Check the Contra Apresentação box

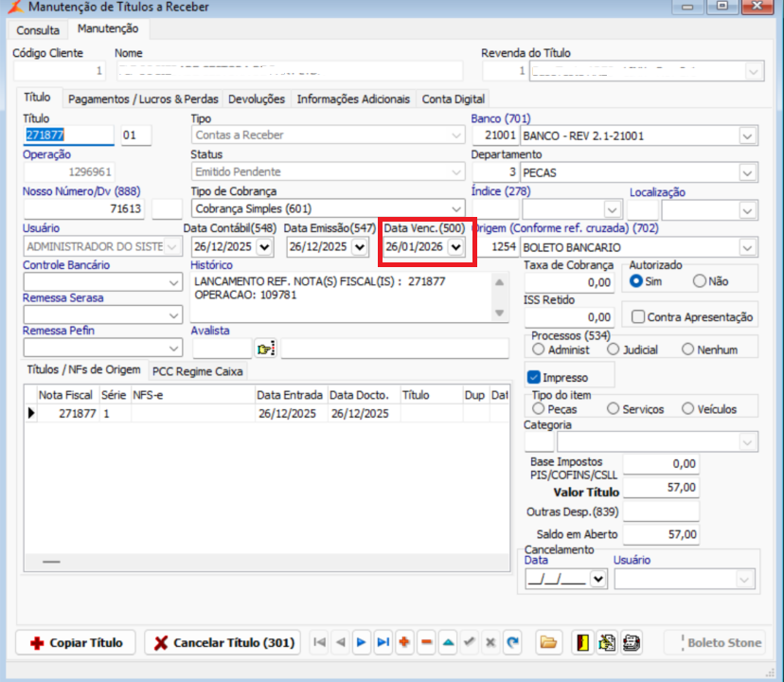click(638, 317)
